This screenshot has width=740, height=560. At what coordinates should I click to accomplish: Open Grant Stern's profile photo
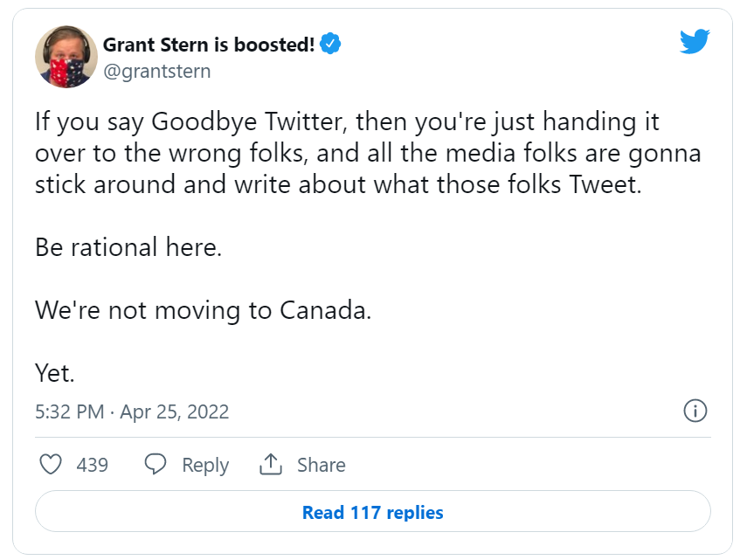coord(66,57)
